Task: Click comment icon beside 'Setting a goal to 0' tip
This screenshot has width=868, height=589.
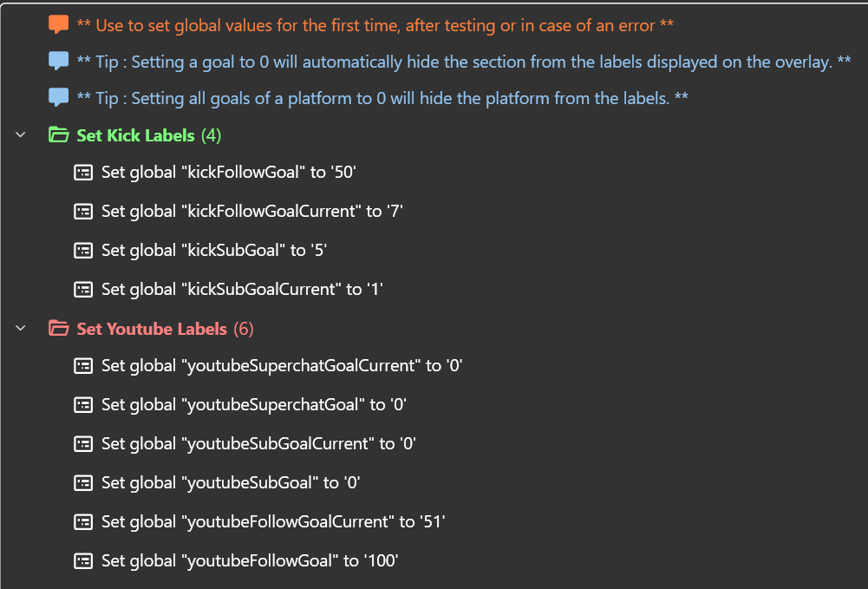Action: click(58, 62)
